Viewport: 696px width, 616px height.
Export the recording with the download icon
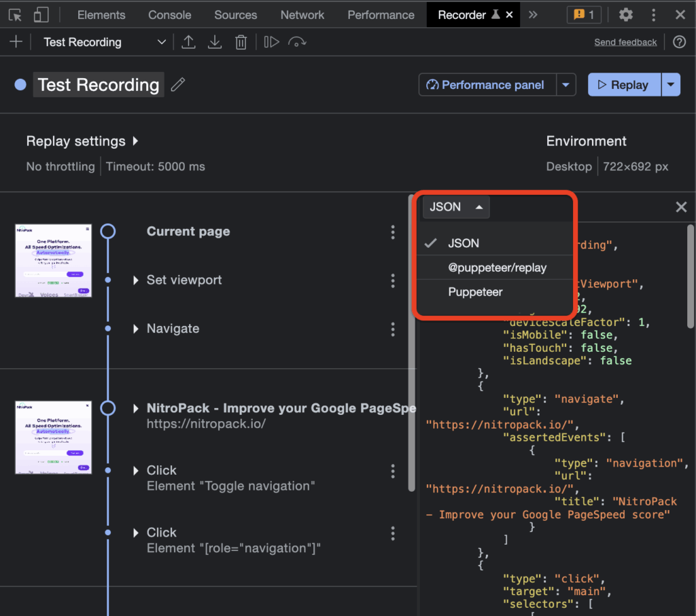215,41
